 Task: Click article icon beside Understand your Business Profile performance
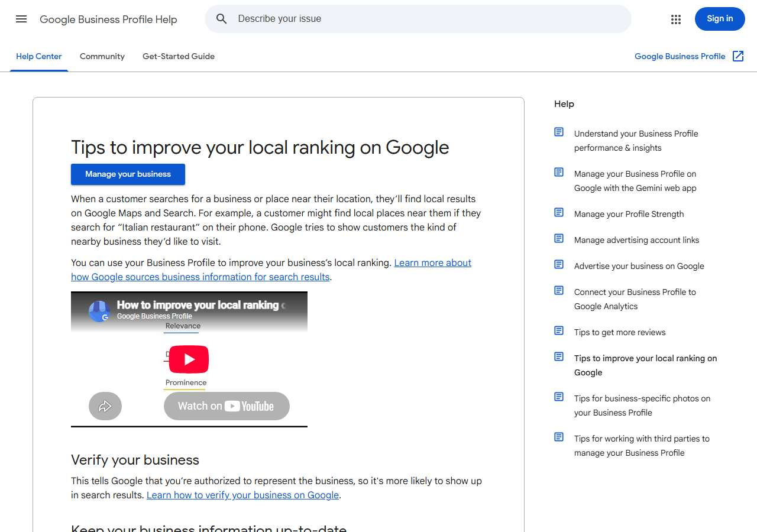coord(559,132)
